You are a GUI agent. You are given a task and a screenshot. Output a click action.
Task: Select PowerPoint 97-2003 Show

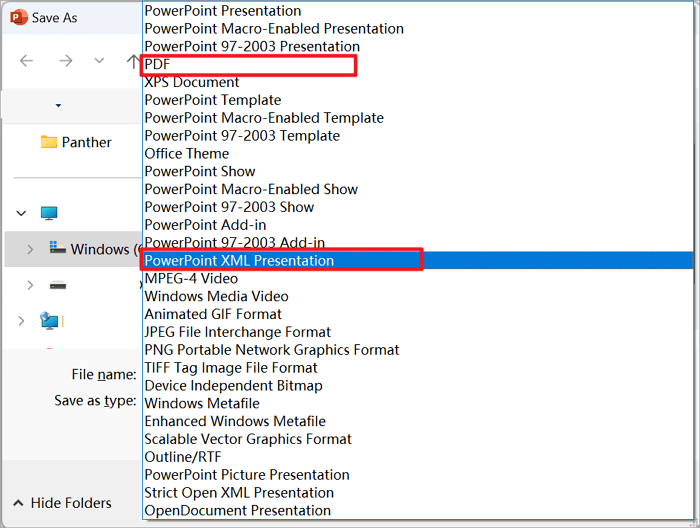[418, 207]
